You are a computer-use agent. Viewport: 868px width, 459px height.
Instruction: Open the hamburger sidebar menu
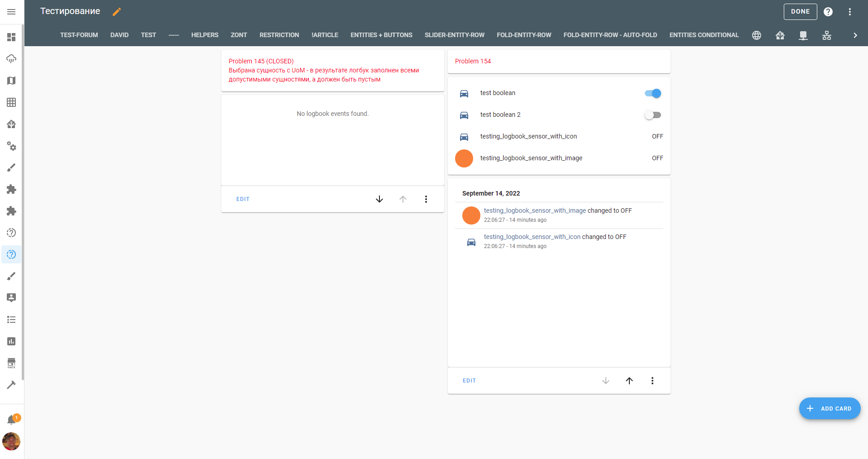click(11, 12)
